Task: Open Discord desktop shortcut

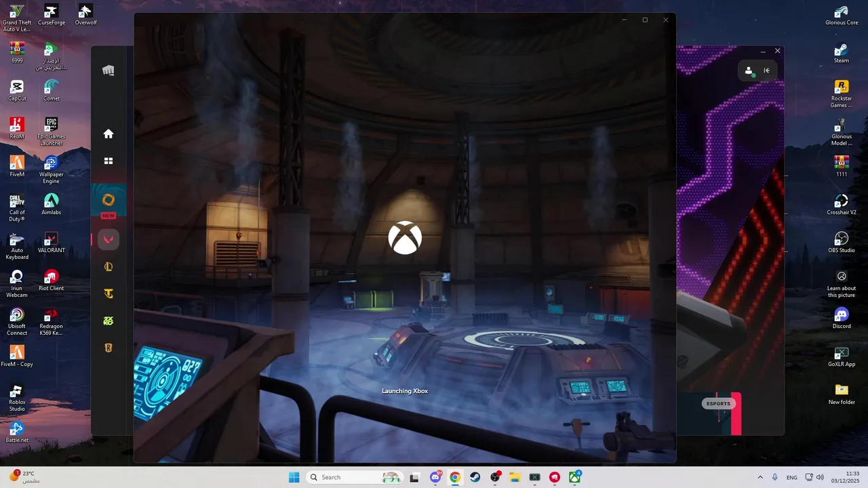Action: click(842, 319)
